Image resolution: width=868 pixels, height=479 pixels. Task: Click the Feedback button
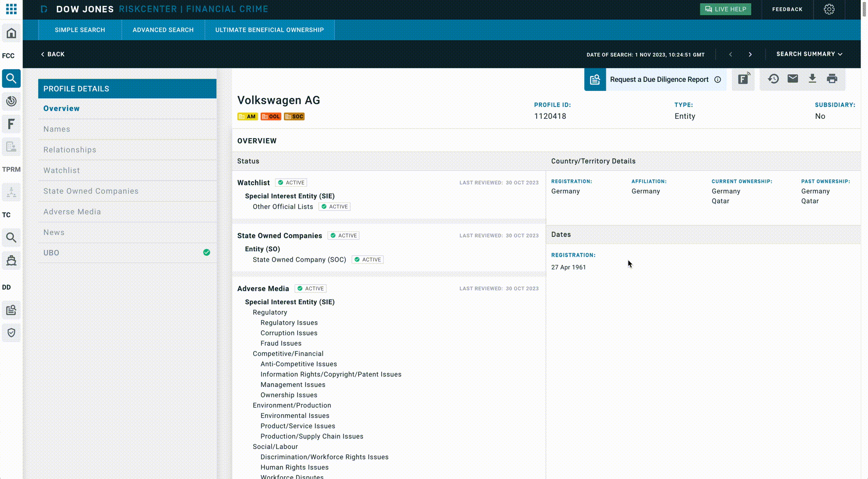click(x=787, y=9)
